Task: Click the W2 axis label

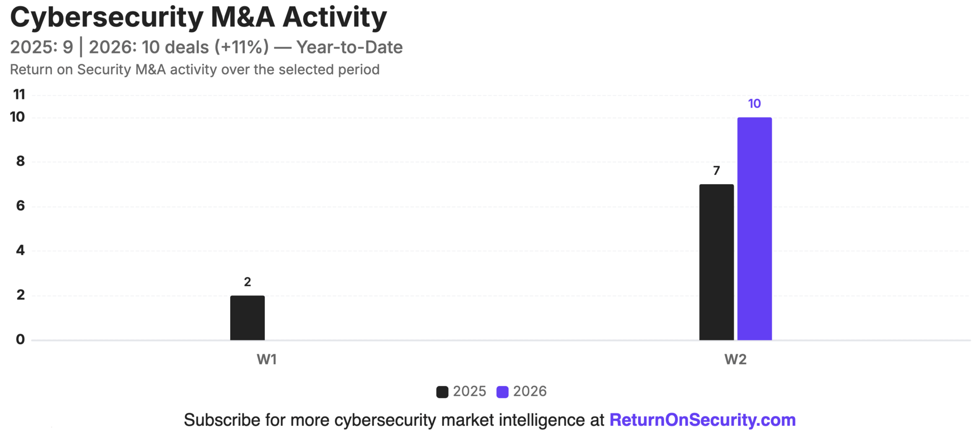Action: click(x=736, y=360)
